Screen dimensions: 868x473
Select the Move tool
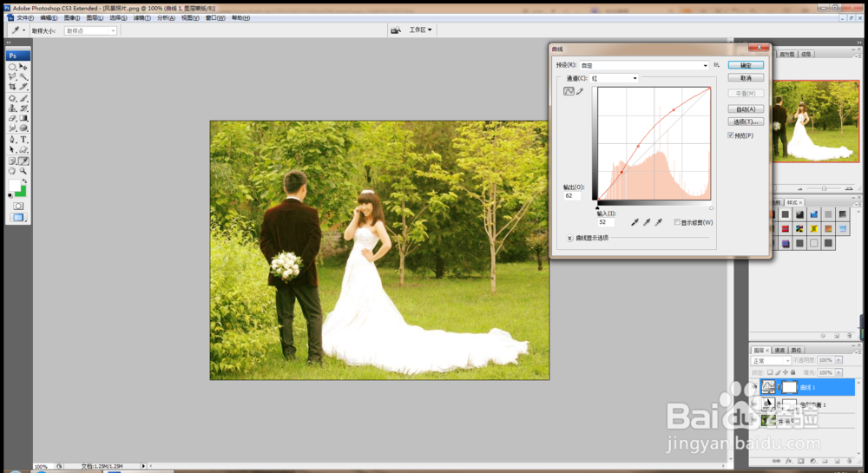click(23, 66)
